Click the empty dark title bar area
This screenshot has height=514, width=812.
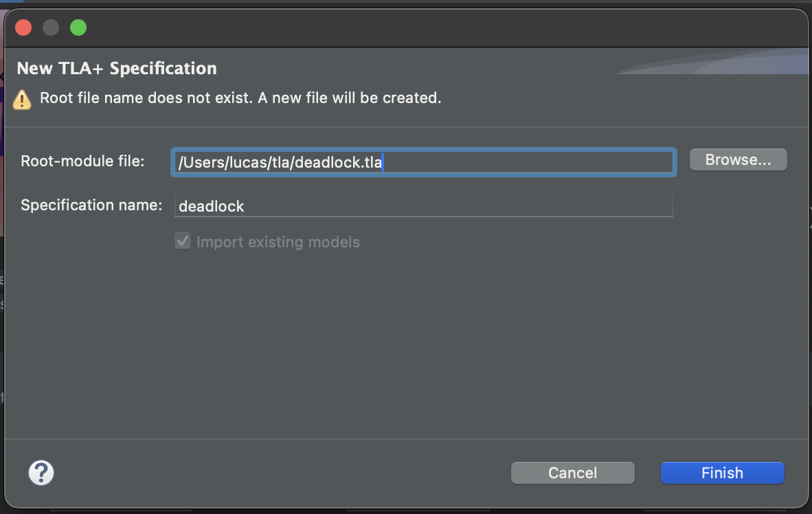click(445, 28)
